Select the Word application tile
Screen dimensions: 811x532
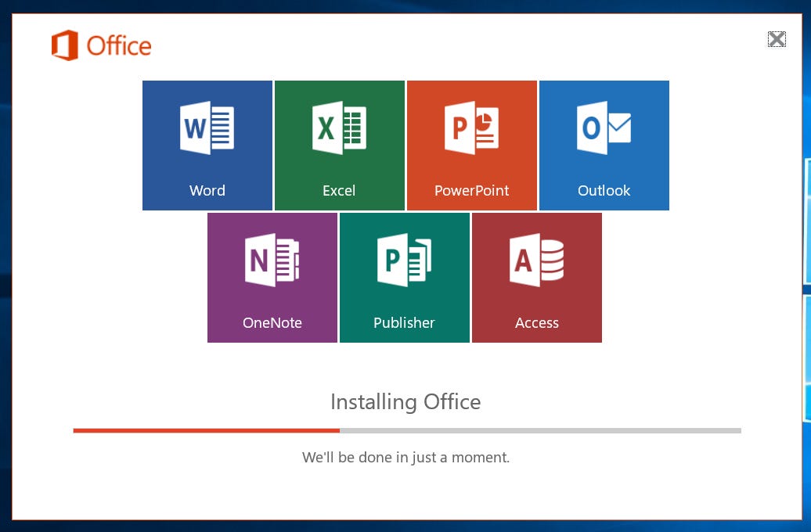(x=207, y=145)
